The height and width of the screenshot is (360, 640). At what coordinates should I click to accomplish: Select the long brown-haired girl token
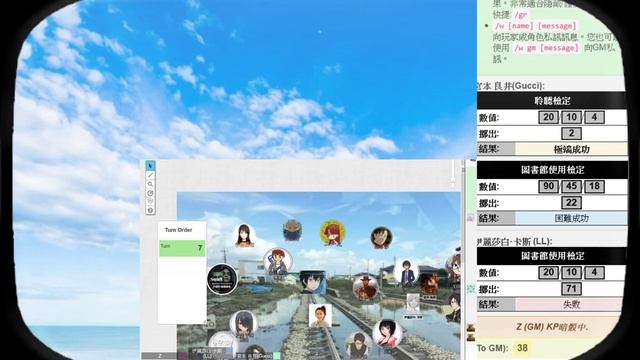tap(244, 236)
